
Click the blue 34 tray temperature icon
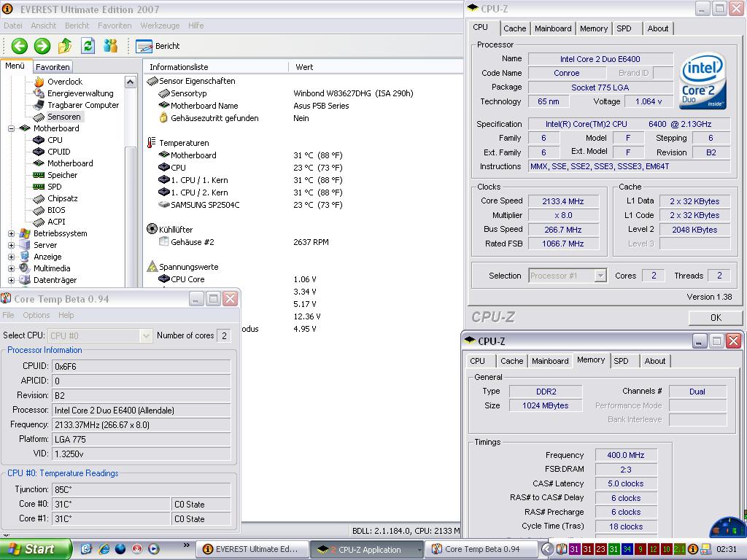[x=627, y=550]
